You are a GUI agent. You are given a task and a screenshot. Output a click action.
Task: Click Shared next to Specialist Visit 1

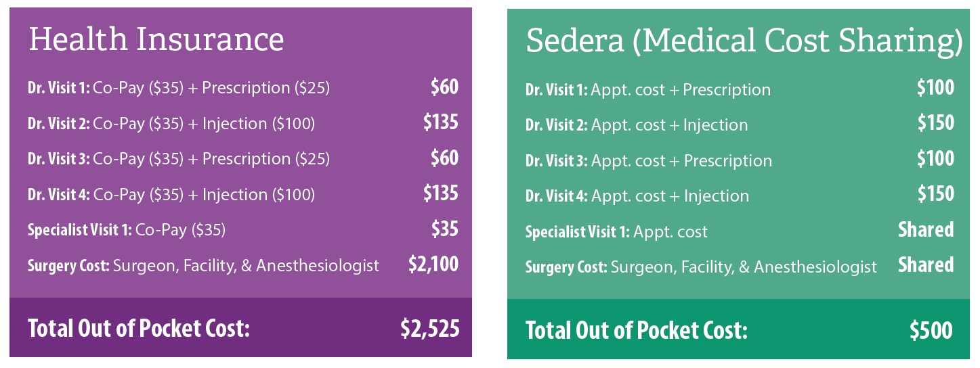coord(925,229)
